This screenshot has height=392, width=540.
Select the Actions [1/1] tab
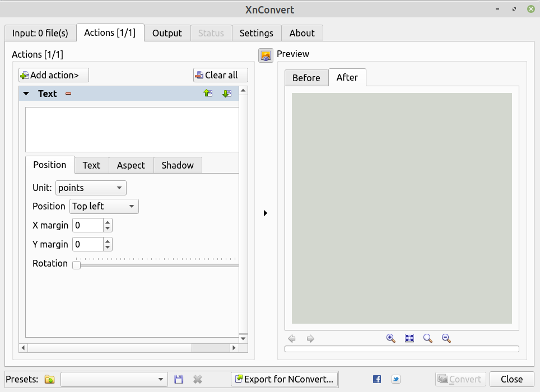(110, 32)
